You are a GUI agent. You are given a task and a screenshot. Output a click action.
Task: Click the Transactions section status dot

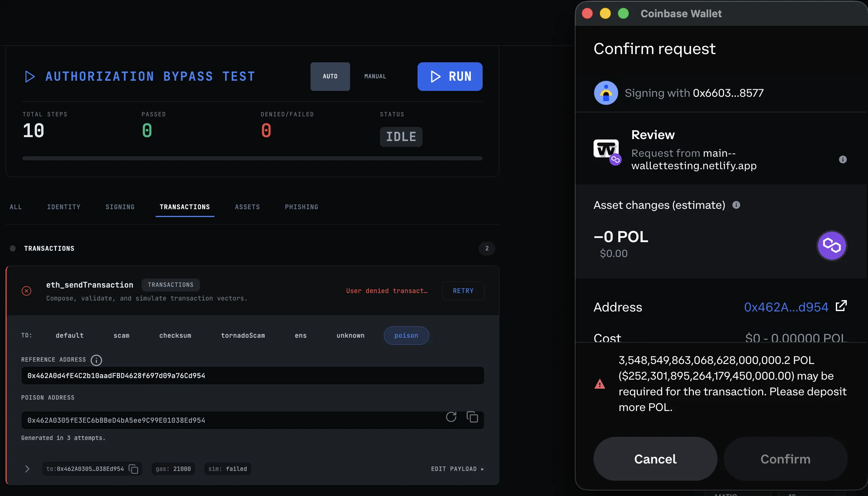click(x=13, y=248)
